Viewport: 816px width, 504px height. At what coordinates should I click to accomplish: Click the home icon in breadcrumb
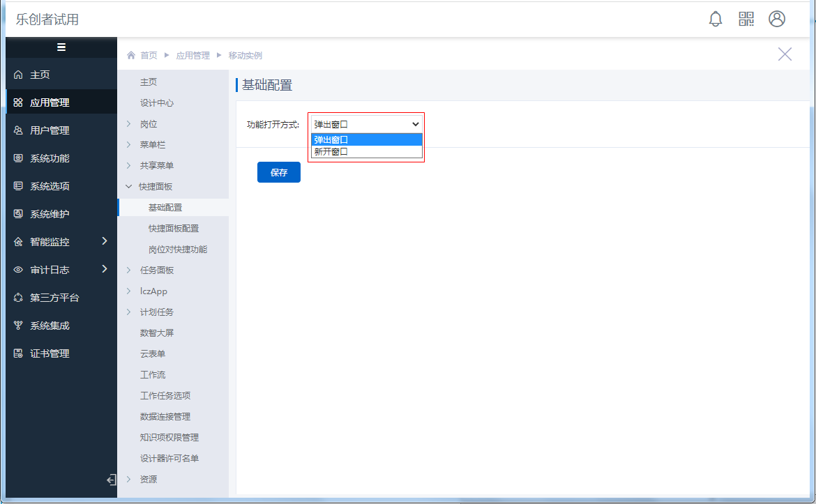(131, 56)
